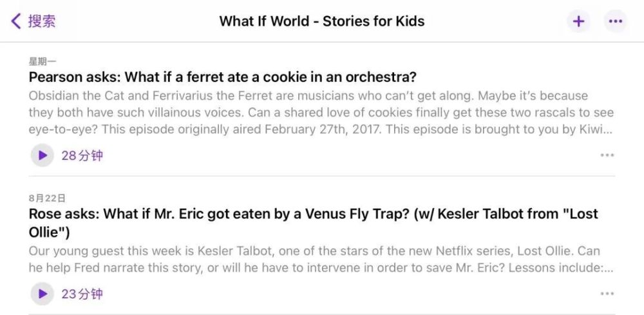Tap the 8月22日 date label

pyautogui.click(x=46, y=198)
